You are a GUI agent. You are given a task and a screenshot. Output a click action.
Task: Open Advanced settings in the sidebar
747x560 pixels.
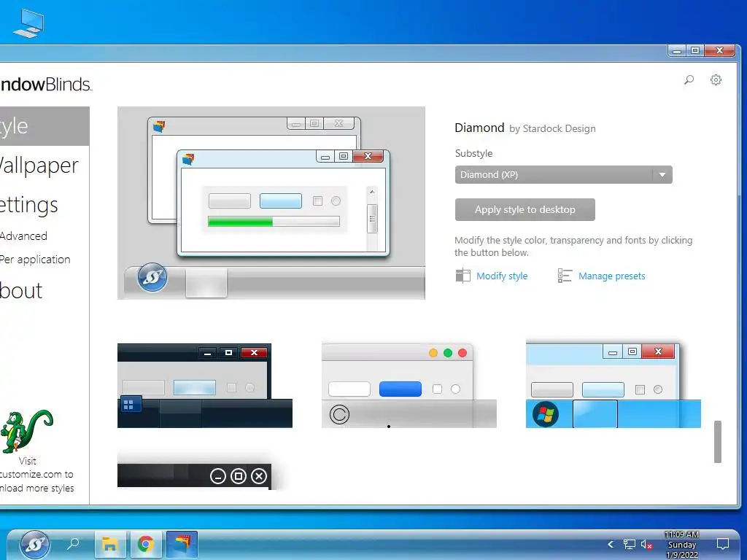click(23, 236)
